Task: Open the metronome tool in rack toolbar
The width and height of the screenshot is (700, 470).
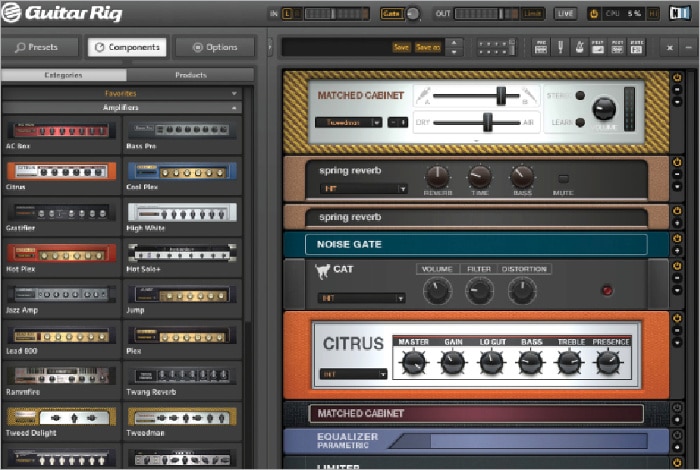Action: 578,47
